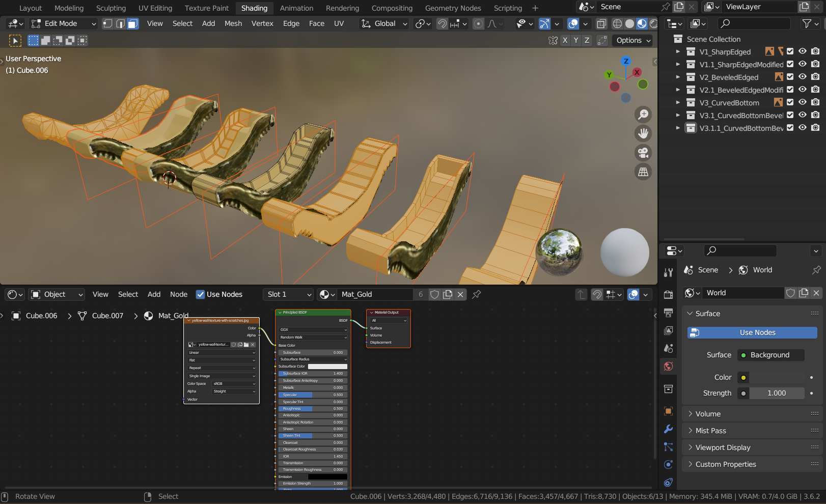Open the Particles properties tab

tap(669, 446)
